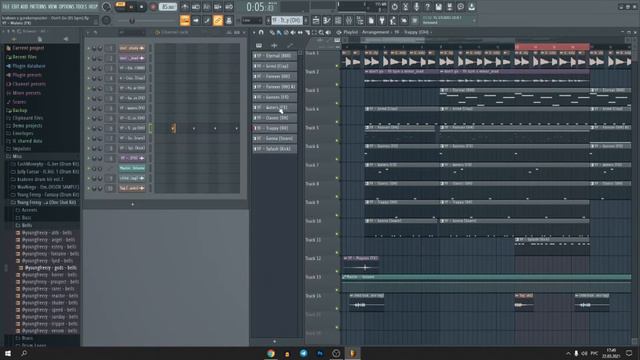Collapse the Bells folder in browser
Image resolution: width=640 pixels, height=360 pixels.
(x=27, y=225)
